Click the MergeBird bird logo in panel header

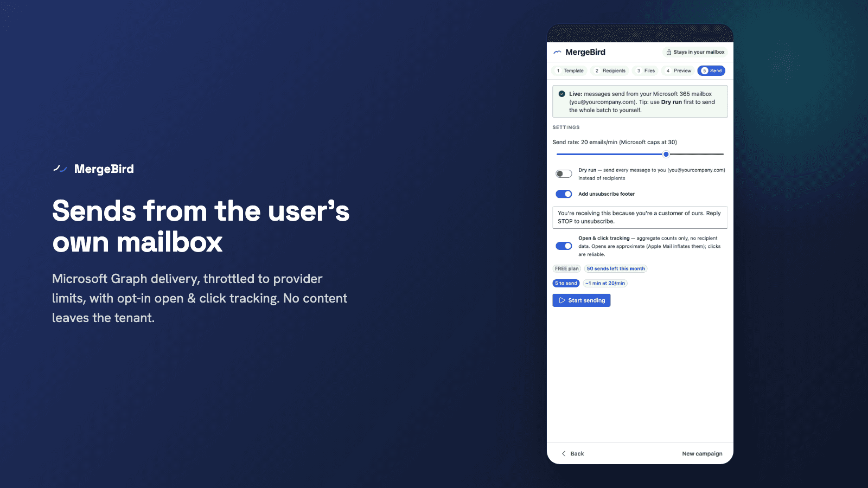point(557,52)
